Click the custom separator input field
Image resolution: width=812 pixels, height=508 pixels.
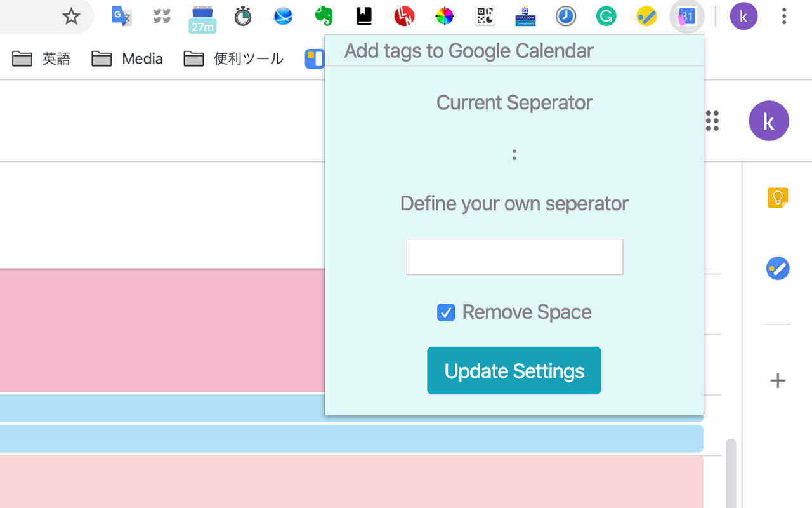[514, 257]
